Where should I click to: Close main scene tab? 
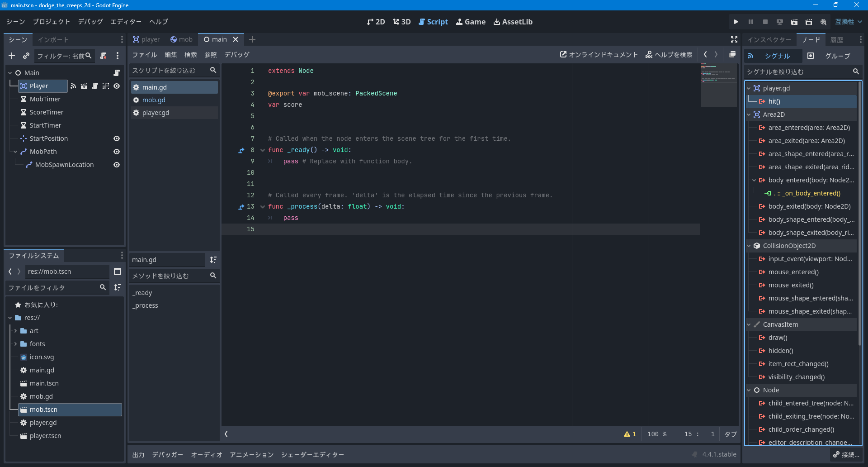(x=236, y=39)
